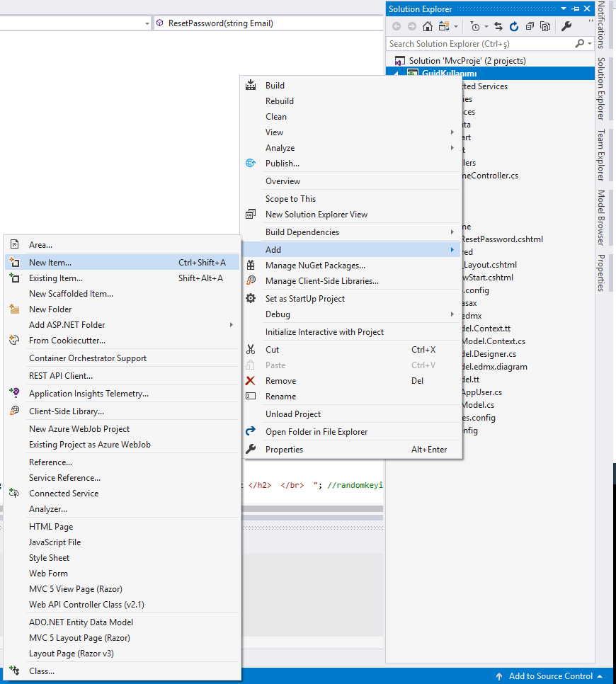Click the Build icon in context menu
The height and width of the screenshot is (684, 616).
coord(251,85)
